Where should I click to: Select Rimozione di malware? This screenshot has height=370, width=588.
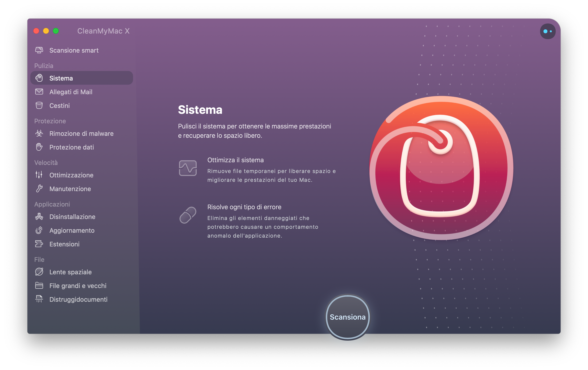click(x=82, y=133)
